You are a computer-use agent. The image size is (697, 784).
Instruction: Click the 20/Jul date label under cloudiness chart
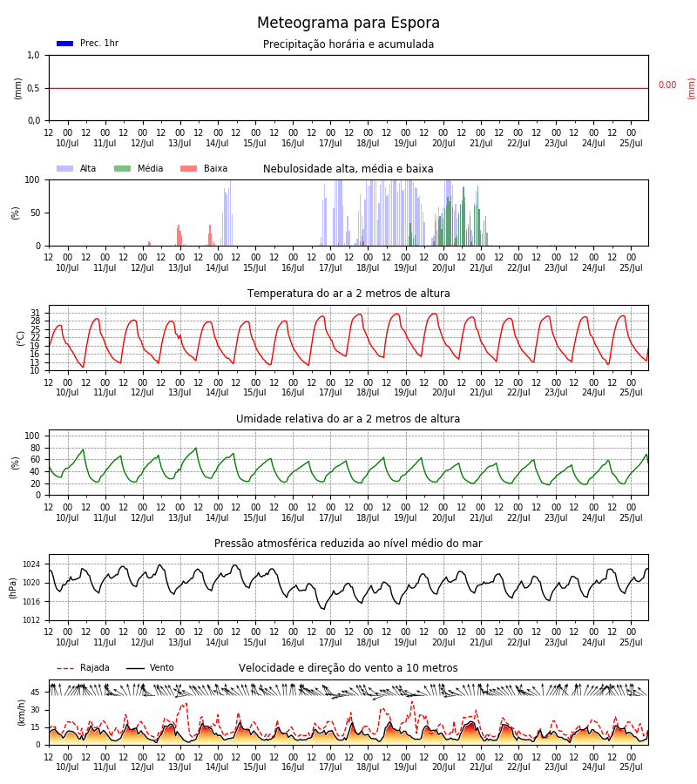(443, 268)
